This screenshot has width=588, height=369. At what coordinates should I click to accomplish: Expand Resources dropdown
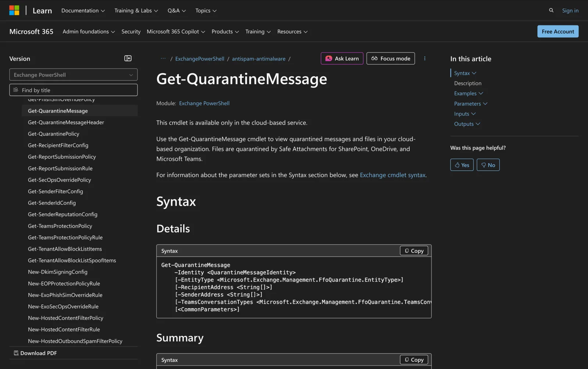click(x=293, y=32)
